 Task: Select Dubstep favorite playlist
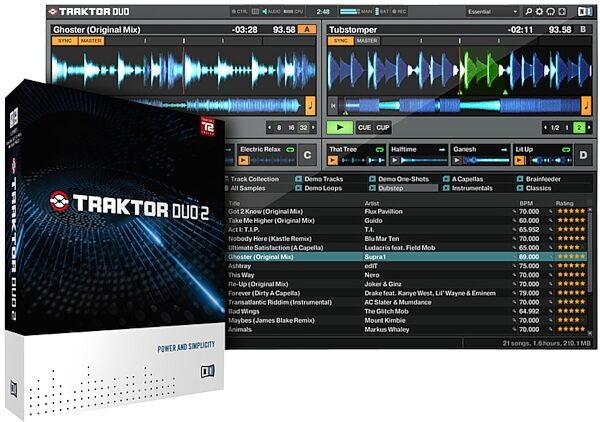[403, 188]
